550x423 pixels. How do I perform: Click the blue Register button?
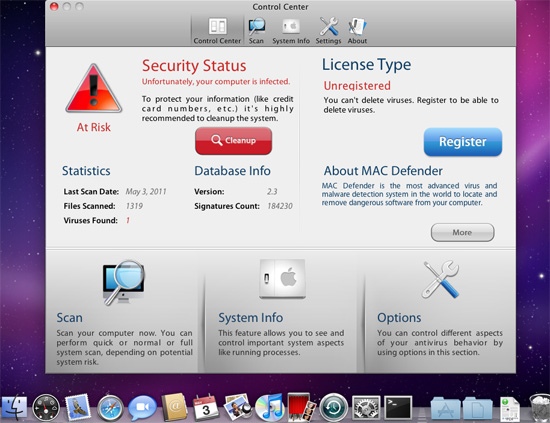click(463, 142)
